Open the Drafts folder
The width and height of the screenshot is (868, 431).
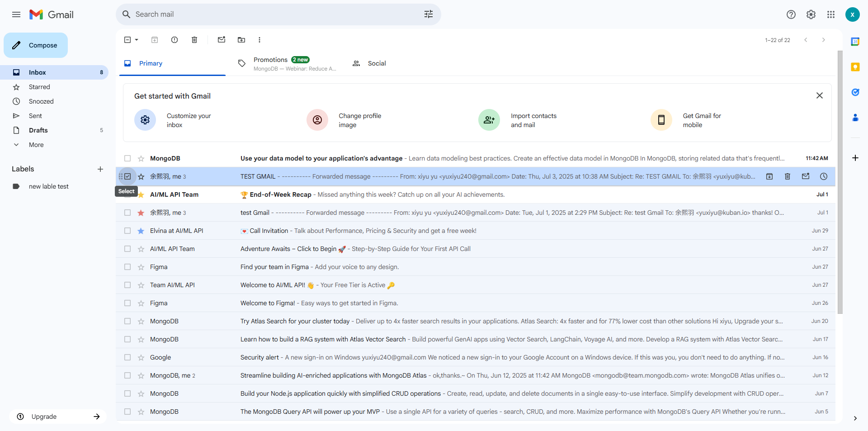click(54, 130)
